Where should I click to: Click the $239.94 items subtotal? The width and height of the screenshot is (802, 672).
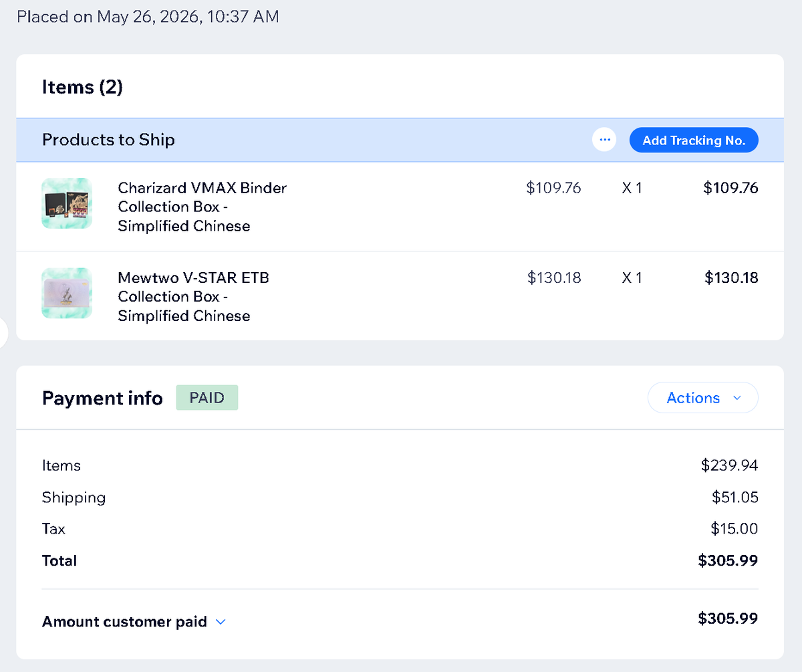pos(730,465)
